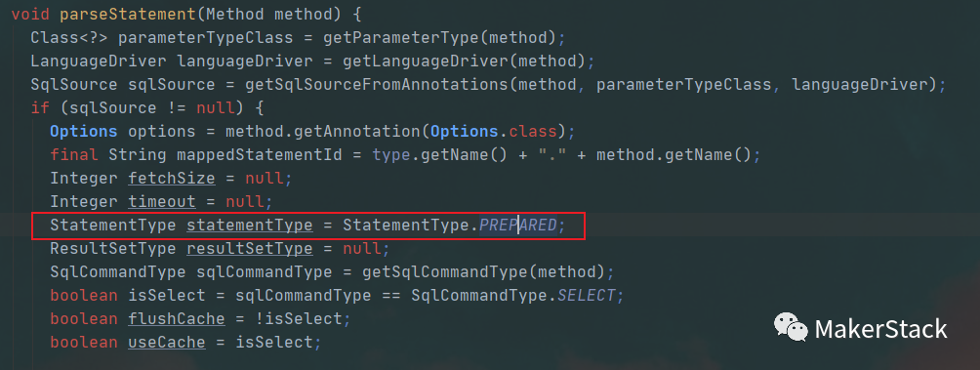Image resolution: width=980 pixels, height=370 pixels.
Task: Click the SqlSource type name
Action: pos(74,84)
